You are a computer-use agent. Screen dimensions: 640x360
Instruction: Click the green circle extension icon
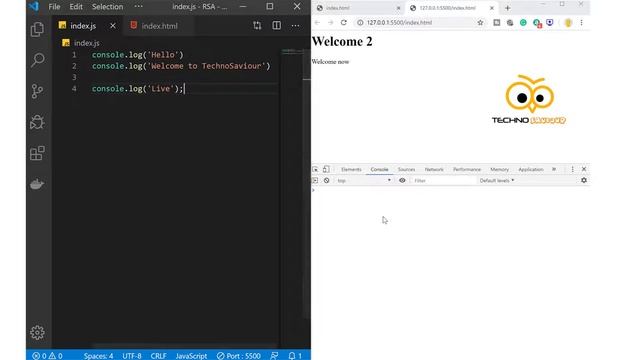coord(523,22)
